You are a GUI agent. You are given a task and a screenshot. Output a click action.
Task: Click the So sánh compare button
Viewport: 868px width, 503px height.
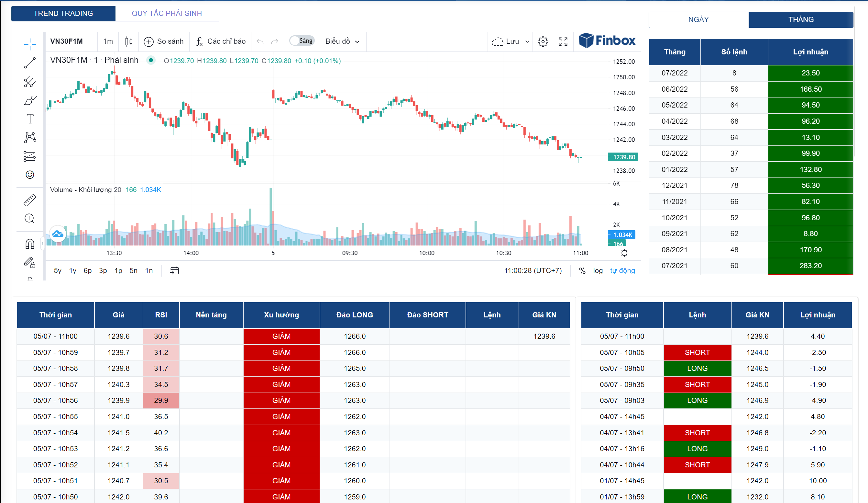click(x=164, y=41)
